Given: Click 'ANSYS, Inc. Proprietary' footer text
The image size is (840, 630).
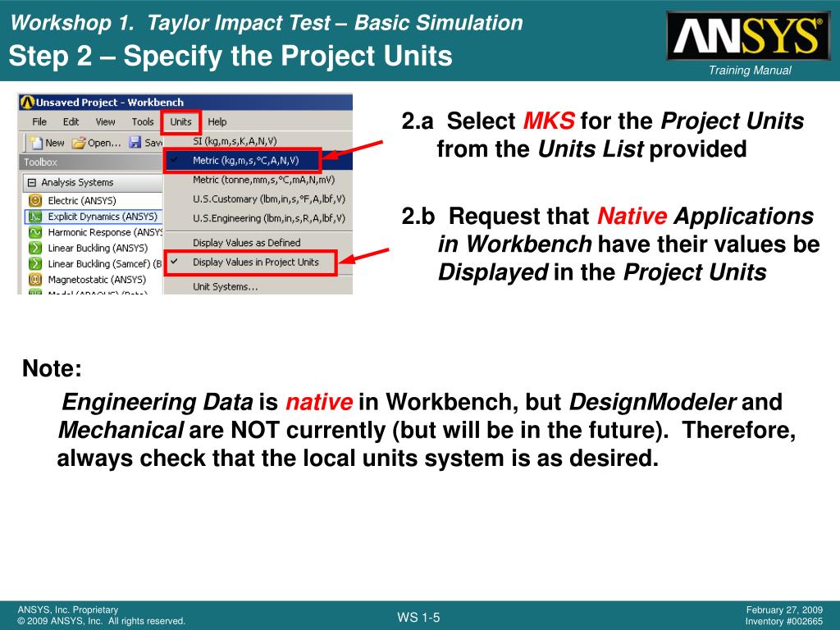Looking at the screenshot, I should pos(67,609).
